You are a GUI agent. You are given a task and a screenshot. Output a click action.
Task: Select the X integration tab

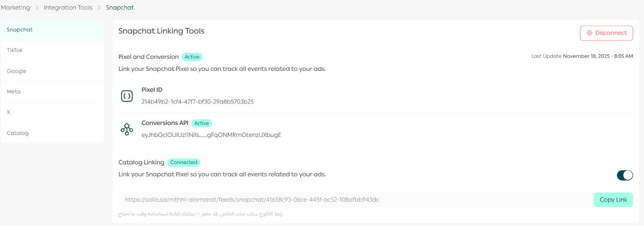[x=8, y=112]
